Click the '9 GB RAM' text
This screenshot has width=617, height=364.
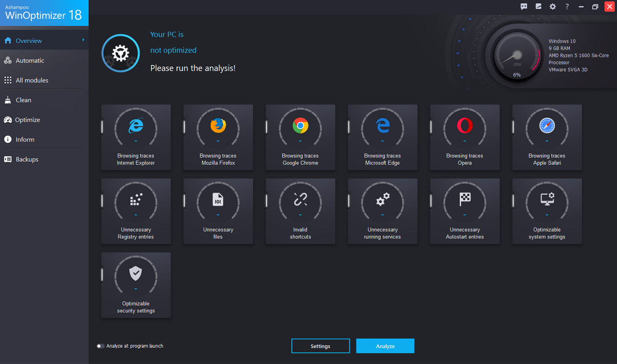(559, 49)
